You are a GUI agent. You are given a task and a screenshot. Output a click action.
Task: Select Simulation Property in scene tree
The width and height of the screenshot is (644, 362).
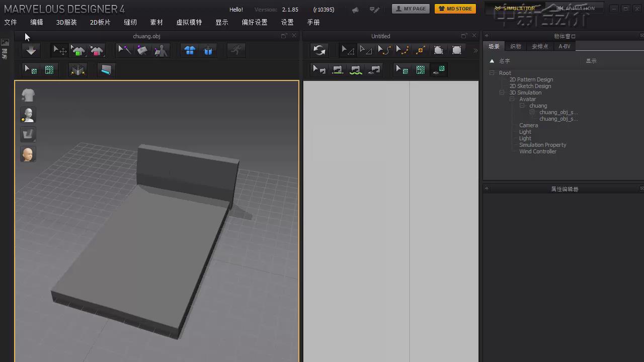point(542,145)
